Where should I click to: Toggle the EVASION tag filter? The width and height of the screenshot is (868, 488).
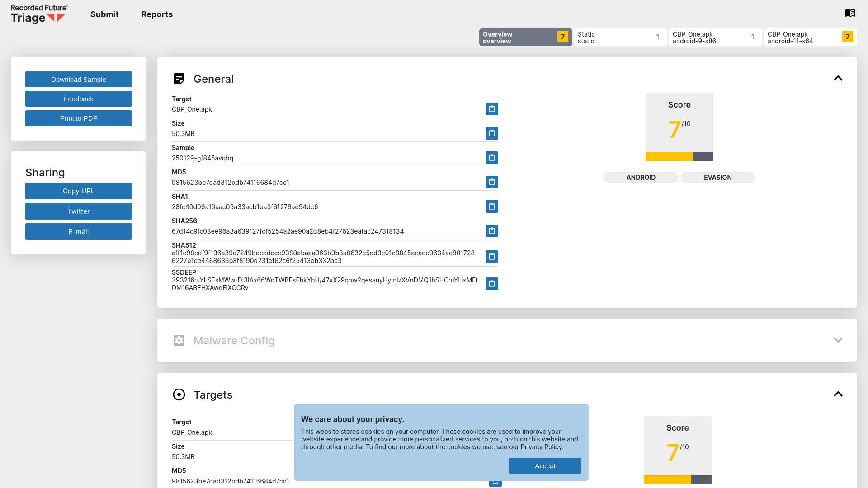click(x=717, y=177)
